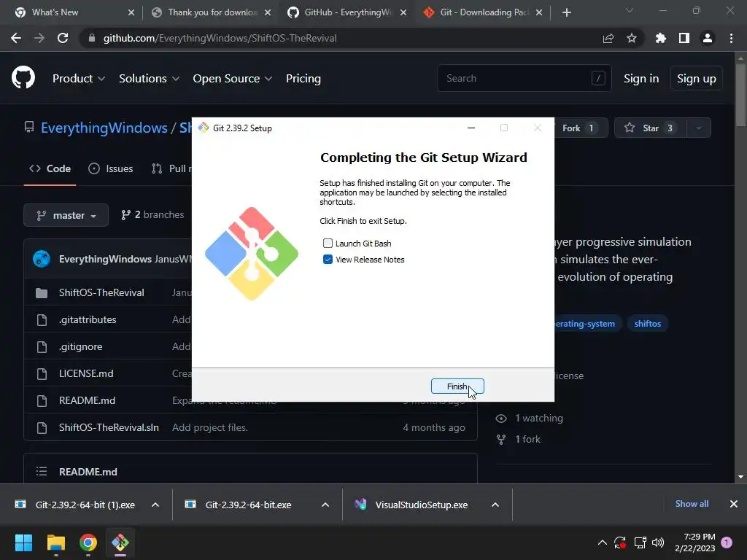Expand the Solutions menu

tap(149, 79)
